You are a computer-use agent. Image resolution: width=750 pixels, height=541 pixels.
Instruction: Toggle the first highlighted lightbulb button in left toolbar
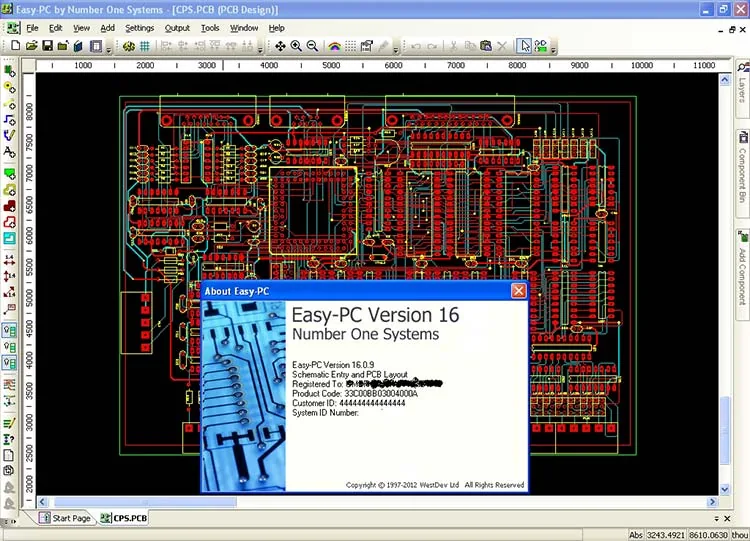[9, 331]
